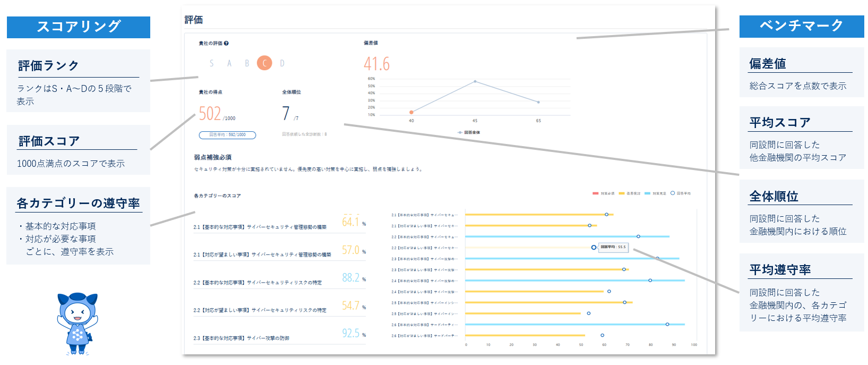Open list row 2.2【基本的な対応事項】サイバーセキュリティリスクの特定

(280, 278)
